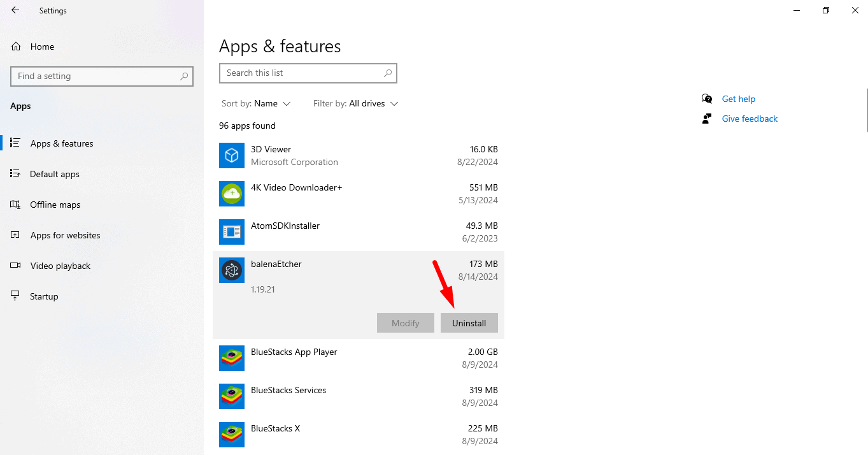Click the Get help chat icon
This screenshot has width=868, height=455.
[707, 99]
